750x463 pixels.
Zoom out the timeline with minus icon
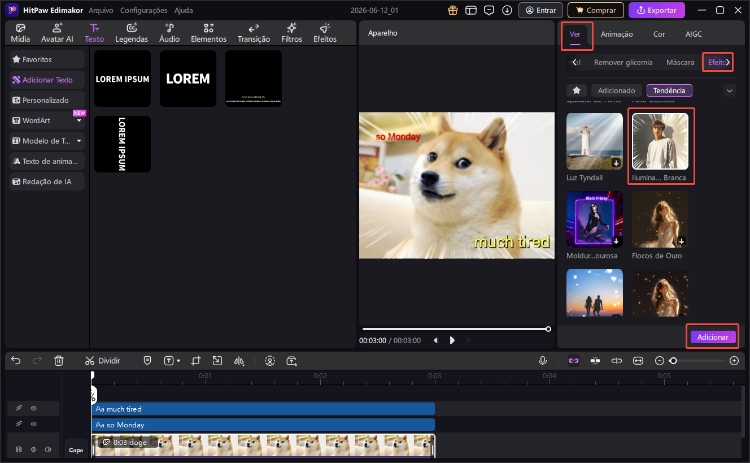pyautogui.click(x=659, y=361)
